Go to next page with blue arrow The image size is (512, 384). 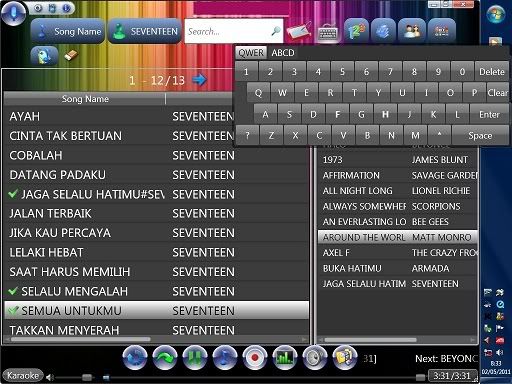click(x=199, y=80)
